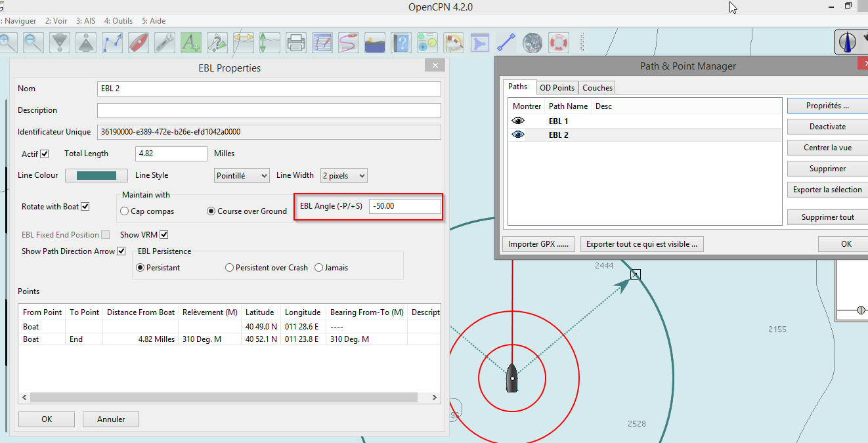
Task: Click the Deactivate button
Action: coord(827,127)
